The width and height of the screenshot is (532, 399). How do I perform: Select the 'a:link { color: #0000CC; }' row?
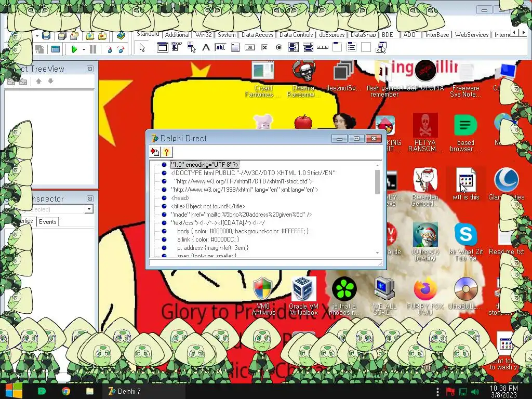[x=208, y=240]
